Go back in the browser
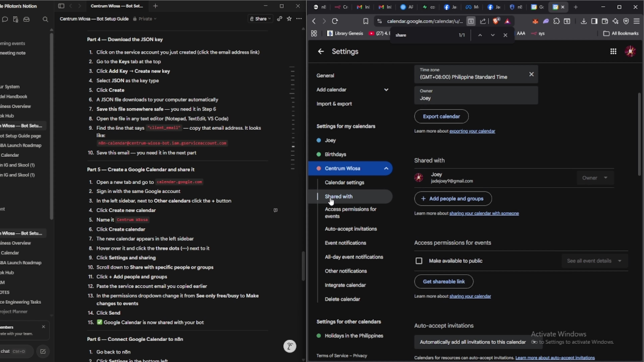Image resolution: width=644 pixels, height=362 pixels. tap(314, 21)
